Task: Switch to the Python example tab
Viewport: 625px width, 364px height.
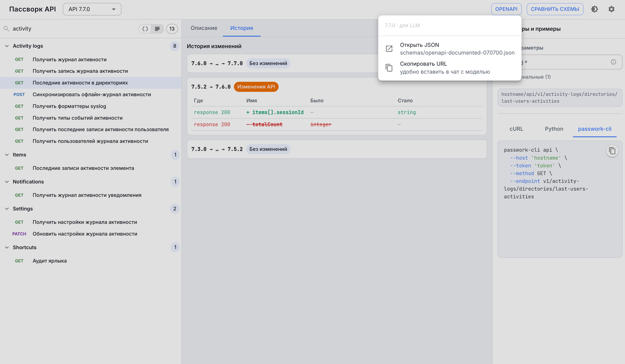Action: 554,129
